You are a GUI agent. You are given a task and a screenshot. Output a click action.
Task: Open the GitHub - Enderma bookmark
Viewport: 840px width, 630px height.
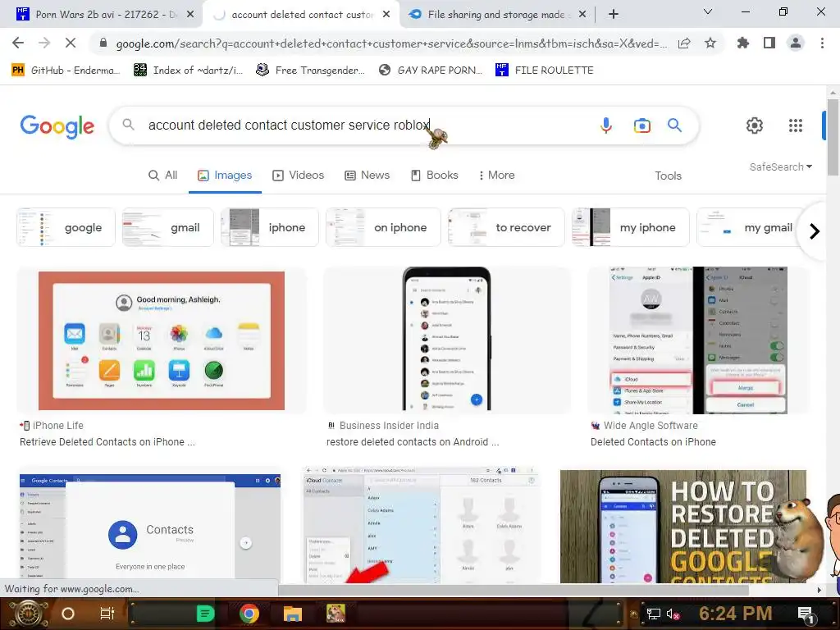(66, 70)
